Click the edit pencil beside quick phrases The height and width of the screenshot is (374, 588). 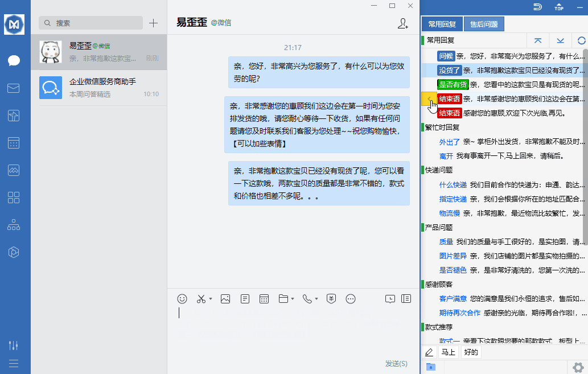pyautogui.click(x=429, y=352)
